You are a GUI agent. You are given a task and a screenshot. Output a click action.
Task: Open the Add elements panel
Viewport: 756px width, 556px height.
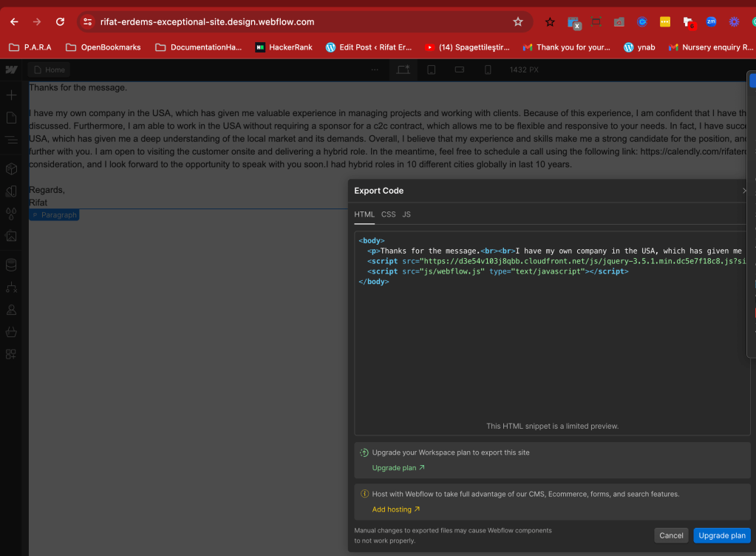click(11, 95)
